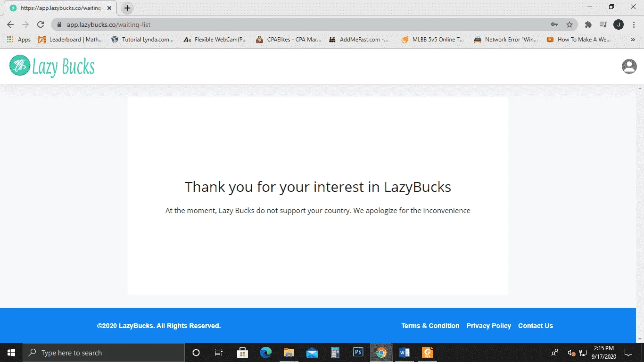Open the Apps bookmark shortcut
The image size is (644, 362).
click(19, 40)
